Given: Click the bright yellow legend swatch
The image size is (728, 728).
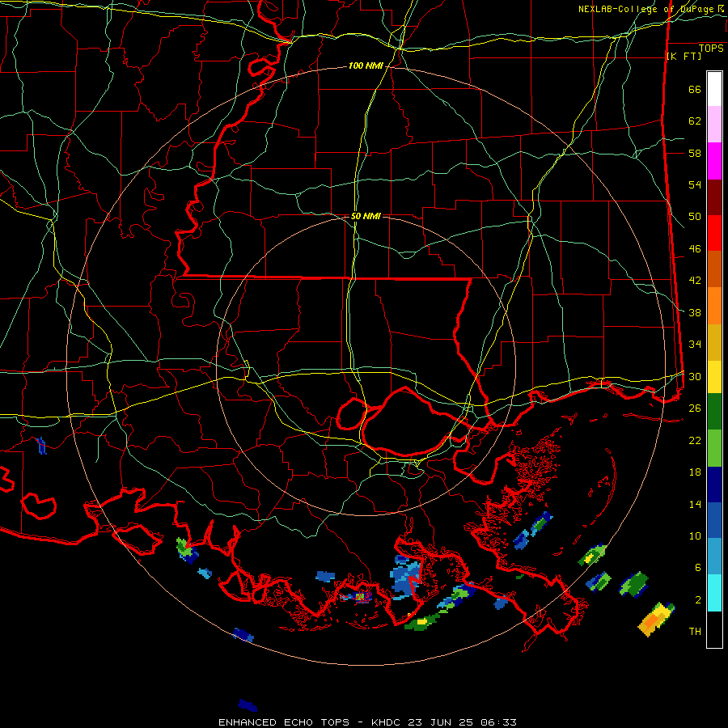Looking at the screenshot, I should pyautogui.click(x=714, y=377).
